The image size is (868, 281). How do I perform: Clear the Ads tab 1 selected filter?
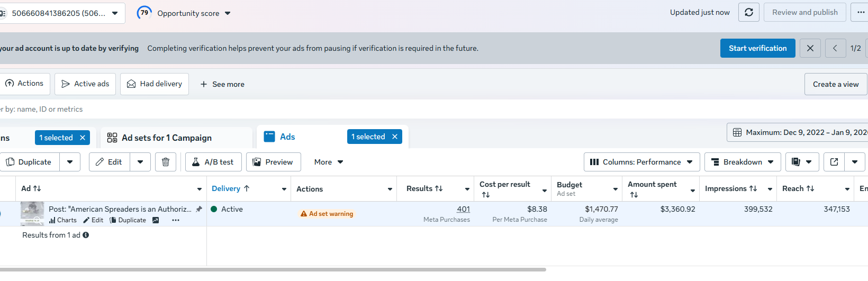point(395,137)
